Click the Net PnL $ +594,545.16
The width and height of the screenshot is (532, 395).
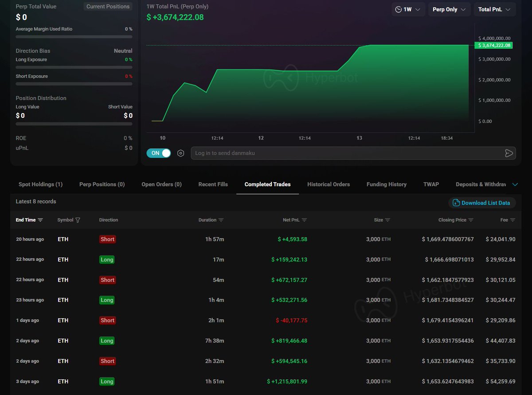pyautogui.click(x=289, y=361)
